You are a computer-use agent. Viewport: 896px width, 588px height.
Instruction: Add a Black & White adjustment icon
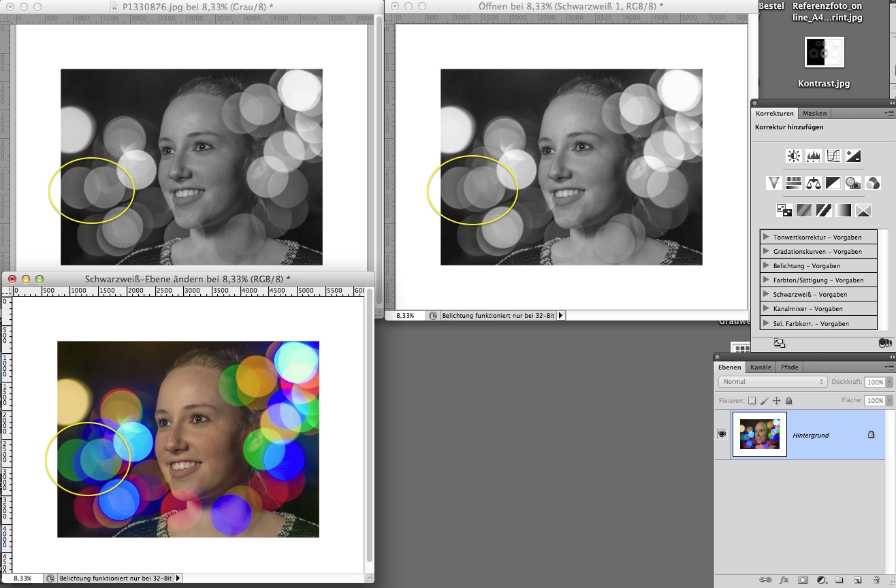tap(833, 182)
